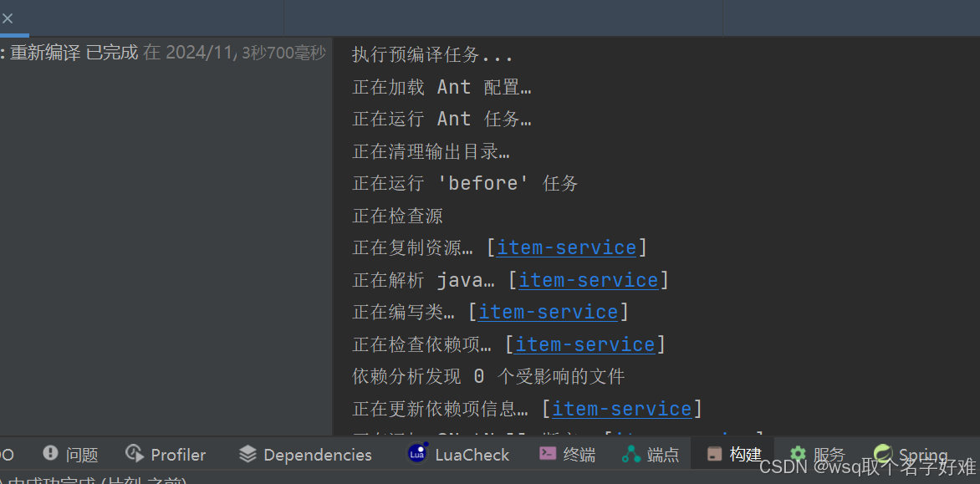Open the Profiler tool window
Image resolution: width=980 pixels, height=484 pixels.
point(177,454)
